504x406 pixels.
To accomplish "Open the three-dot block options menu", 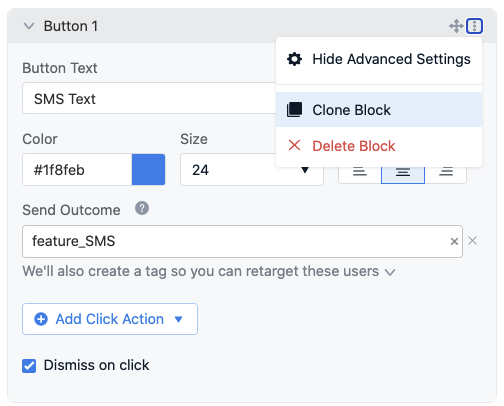I will coord(474,26).
